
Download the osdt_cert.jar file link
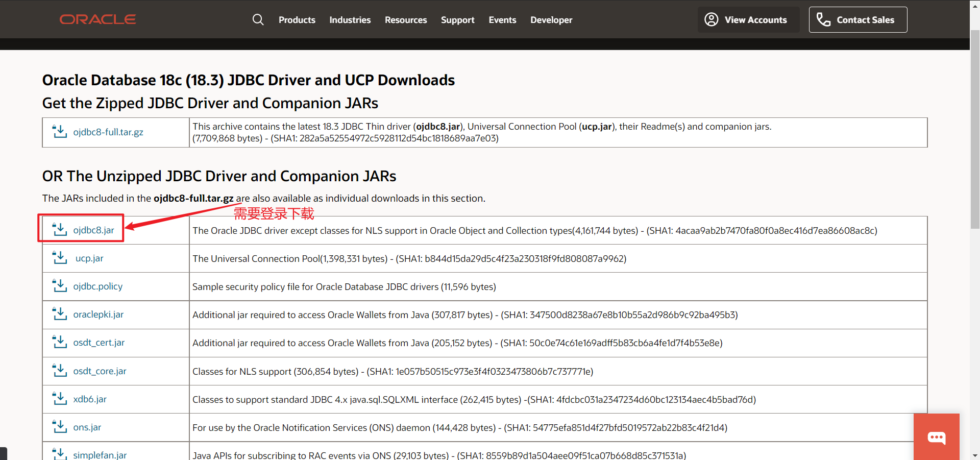pyautogui.click(x=99, y=343)
